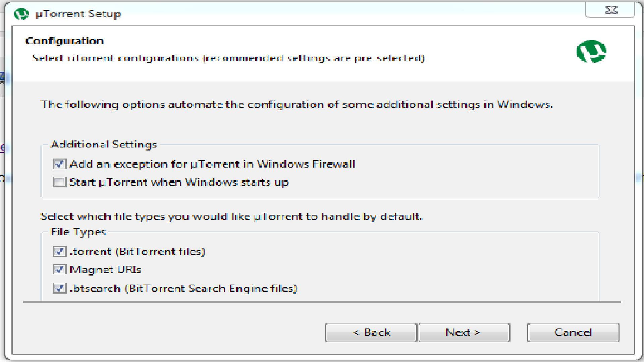Click the µTorrent Setup title text

click(78, 14)
